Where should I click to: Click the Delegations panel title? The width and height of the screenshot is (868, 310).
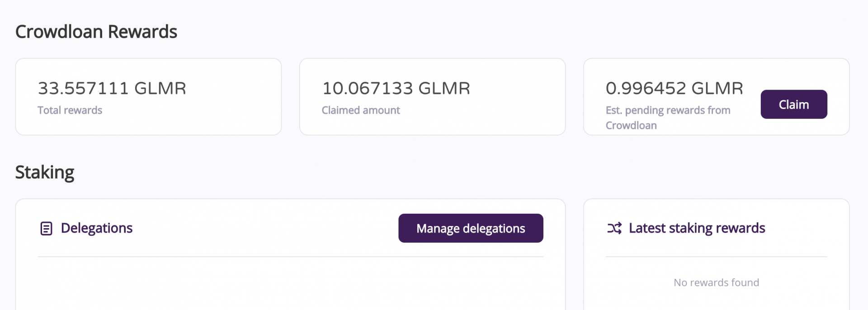pyautogui.click(x=97, y=228)
